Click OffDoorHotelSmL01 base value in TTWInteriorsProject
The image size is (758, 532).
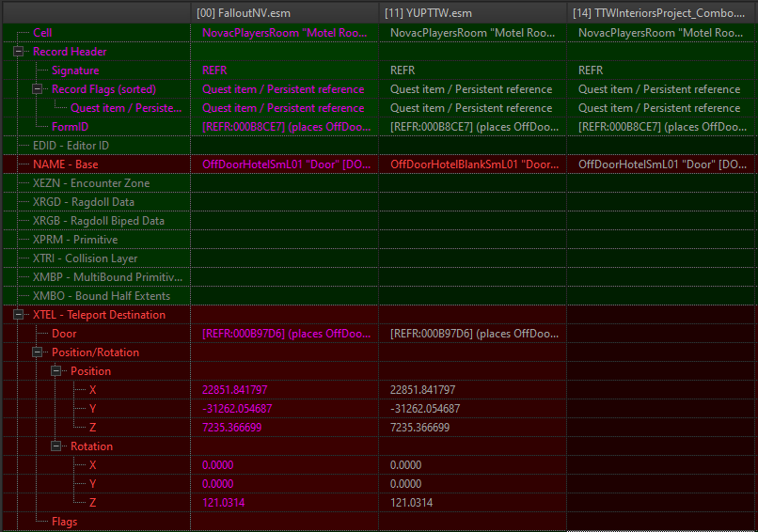(x=662, y=164)
